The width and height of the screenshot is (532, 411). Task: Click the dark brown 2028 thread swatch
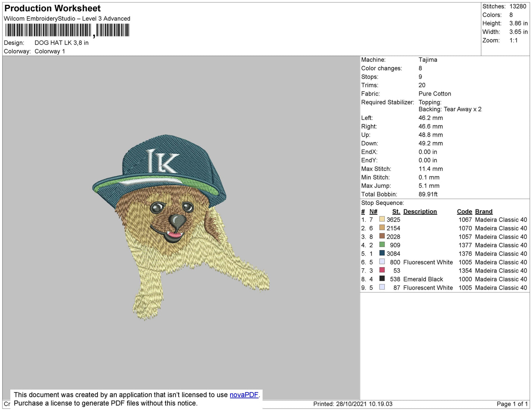click(x=382, y=236)
